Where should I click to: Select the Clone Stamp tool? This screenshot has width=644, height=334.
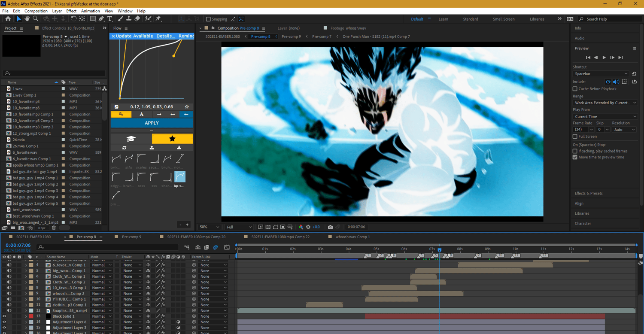click(x=128, y=19)
